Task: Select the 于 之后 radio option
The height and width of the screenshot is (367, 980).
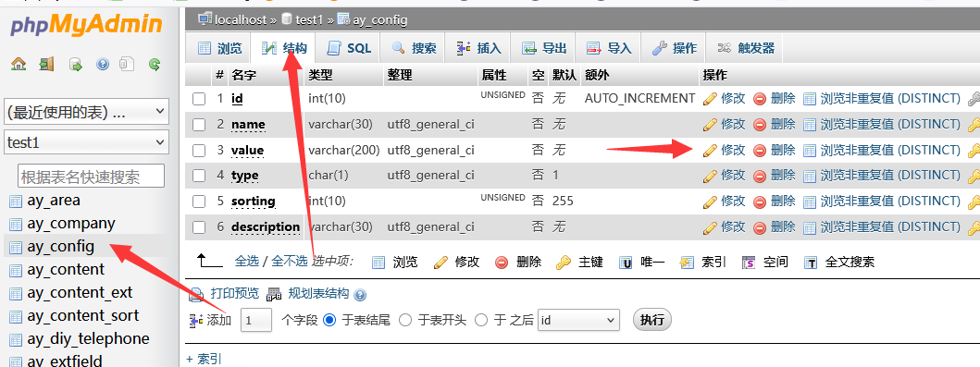Action: click(x=480, y=320)
